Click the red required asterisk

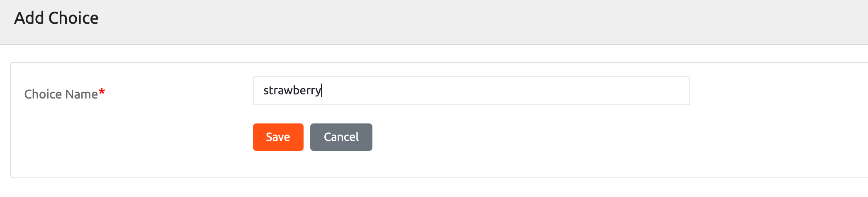pos(102,92)
